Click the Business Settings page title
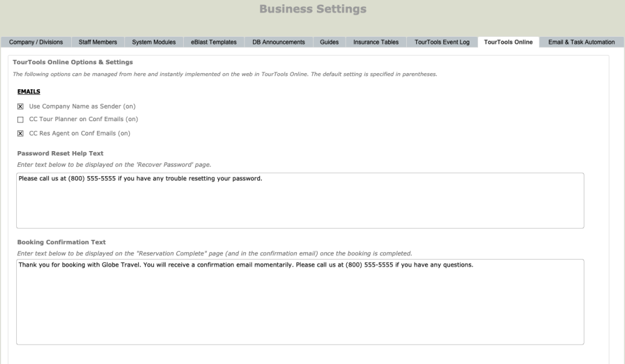This screenshot has width=625, height=364. coord(312,9)
